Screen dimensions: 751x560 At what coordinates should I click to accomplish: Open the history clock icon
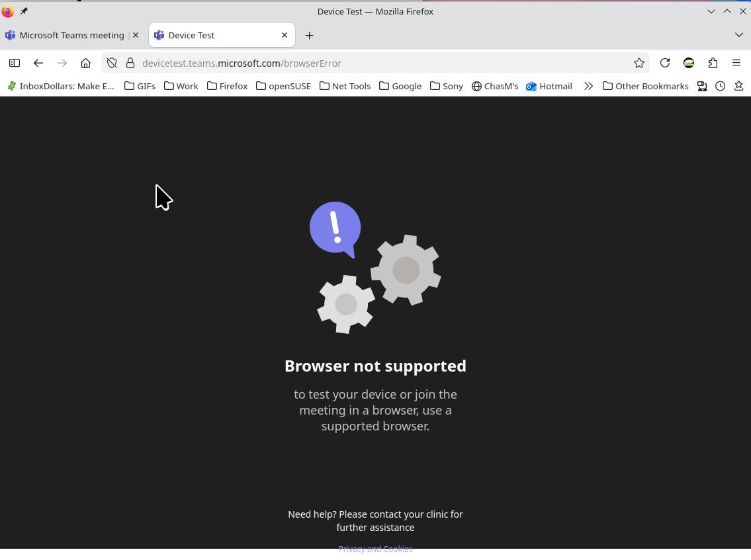tap(721, 86)
